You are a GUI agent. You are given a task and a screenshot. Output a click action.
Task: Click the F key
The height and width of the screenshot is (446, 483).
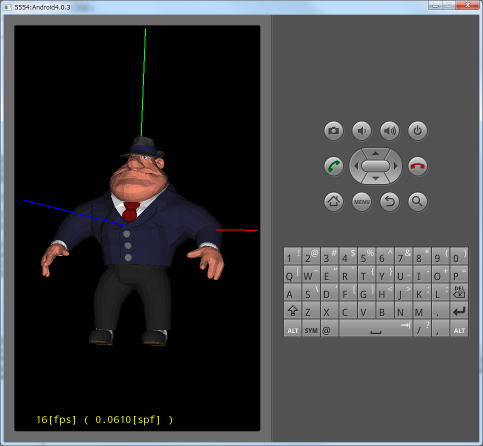[x=348, y=292]
